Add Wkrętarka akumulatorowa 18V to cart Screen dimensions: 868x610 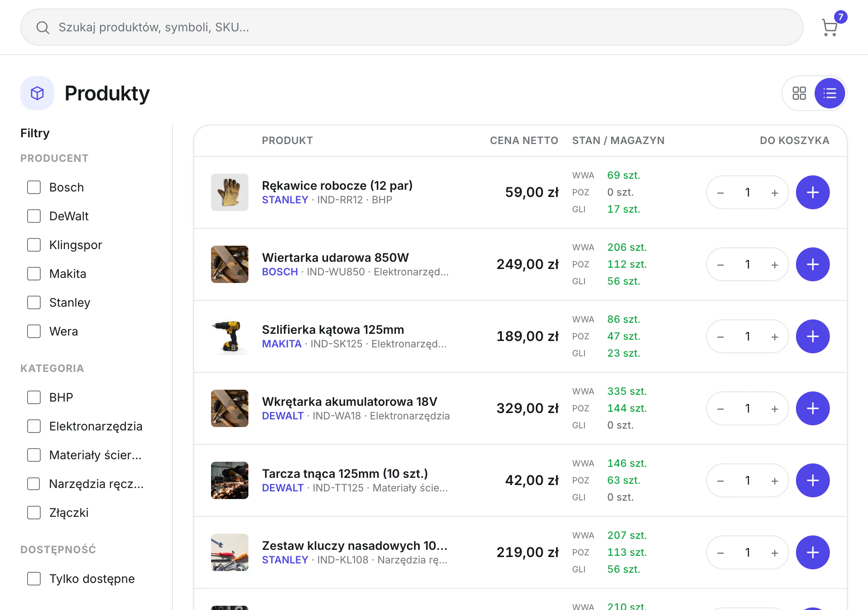click(812, 408)
